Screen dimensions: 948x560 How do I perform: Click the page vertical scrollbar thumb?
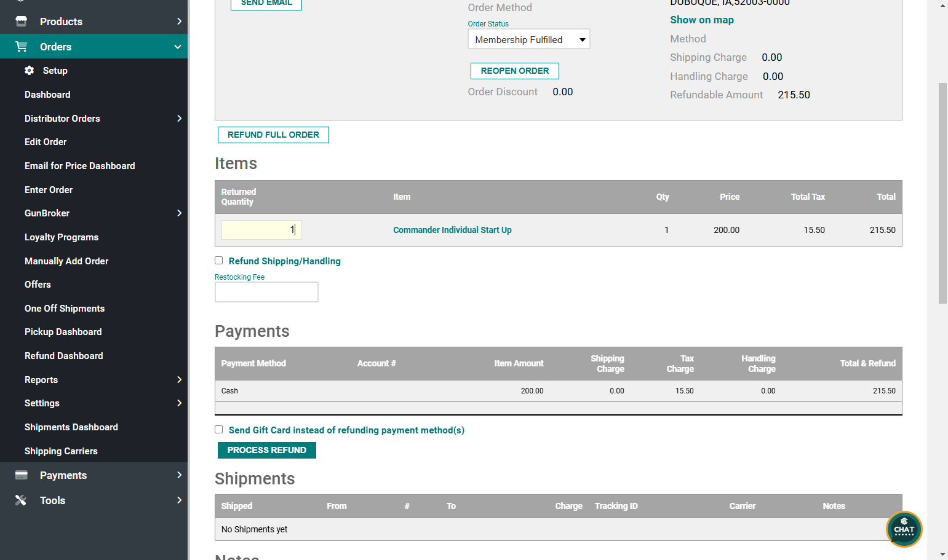click(942, 193)
